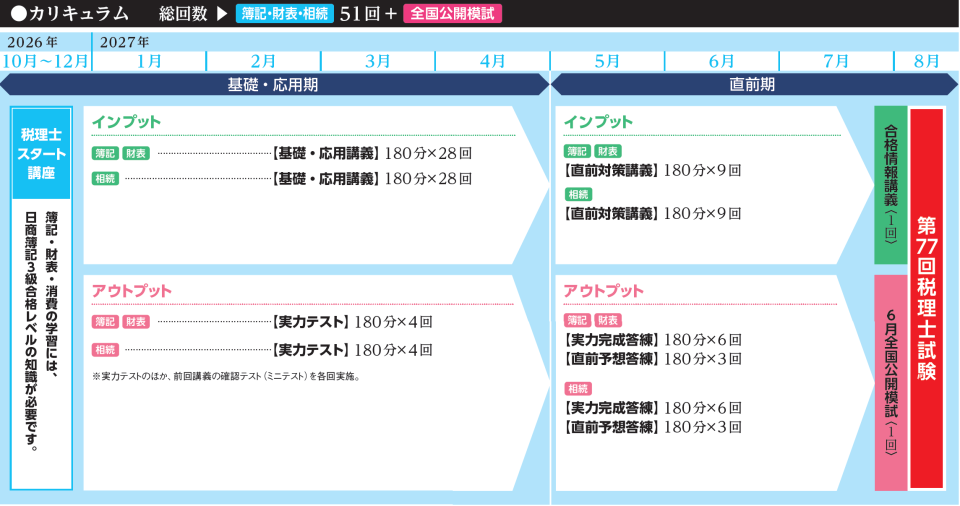Click 相続 tag in 基礎・応用期 アウトプット
The image size is (960, 506).
[105, 350]
